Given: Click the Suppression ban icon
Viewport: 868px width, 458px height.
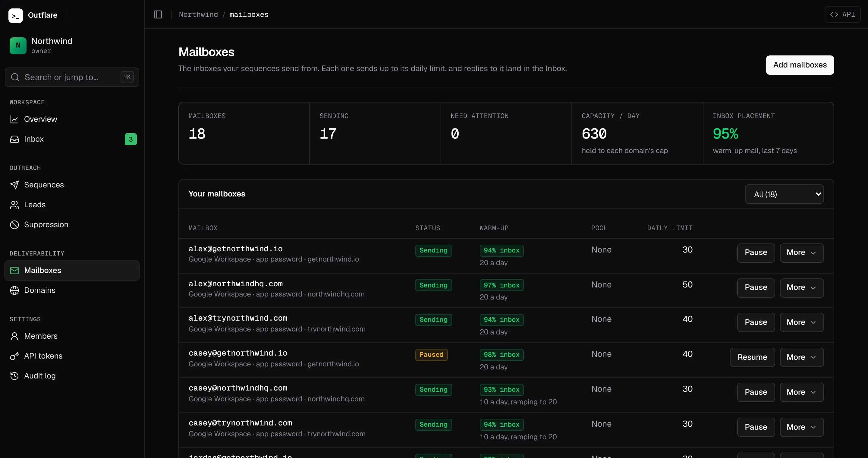Looking at the screenshot, I should click(14, 224).
